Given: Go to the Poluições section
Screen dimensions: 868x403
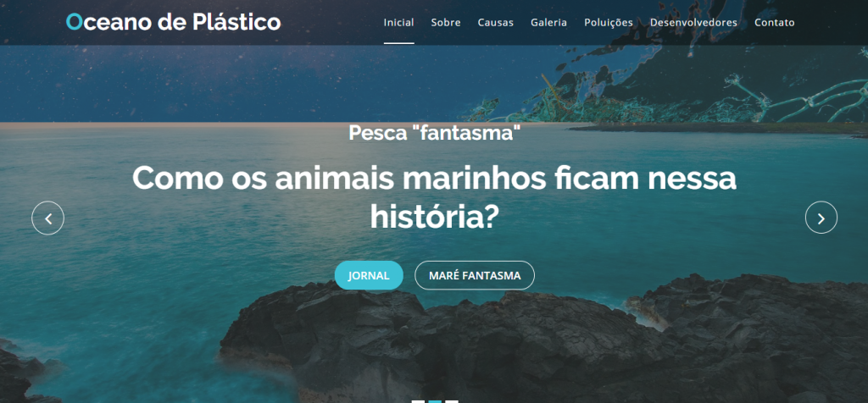Looking at the screenshot, I should point(609,23).
